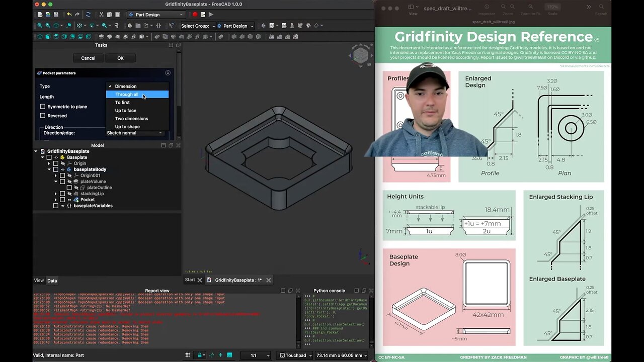Screen dimensions: 644x362
Task: Click the Isometric view cube icon
Action: click(x=40, y=36)
